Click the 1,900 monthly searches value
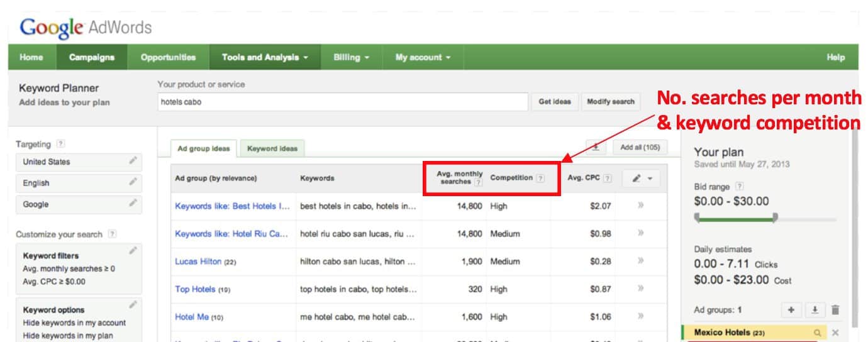 471,261
